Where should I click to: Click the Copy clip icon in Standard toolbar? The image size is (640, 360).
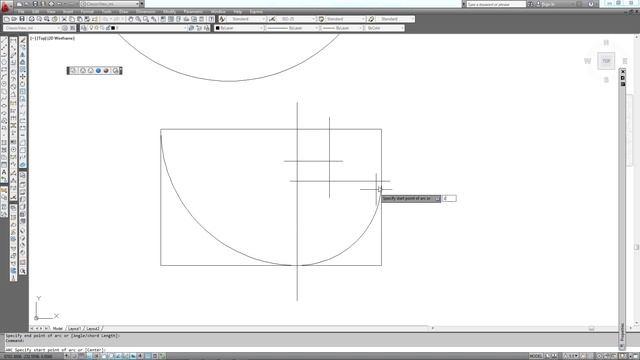click(72, 19)
